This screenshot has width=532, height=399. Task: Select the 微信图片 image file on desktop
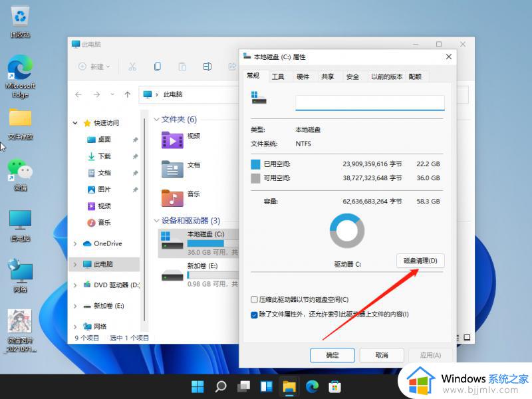coord(20,331)
